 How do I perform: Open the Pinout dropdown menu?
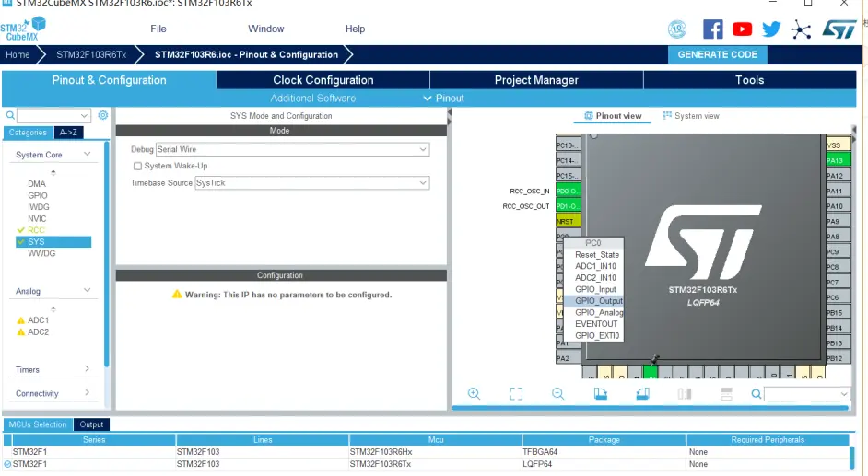coord(444,98)
